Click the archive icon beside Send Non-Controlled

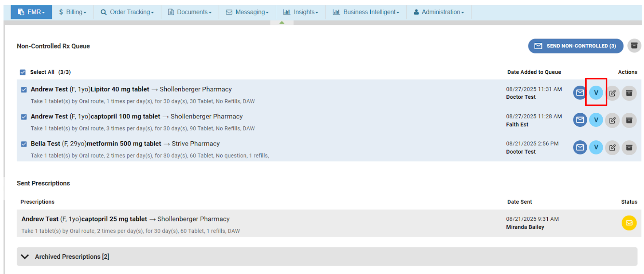click(x=634, y=46)
